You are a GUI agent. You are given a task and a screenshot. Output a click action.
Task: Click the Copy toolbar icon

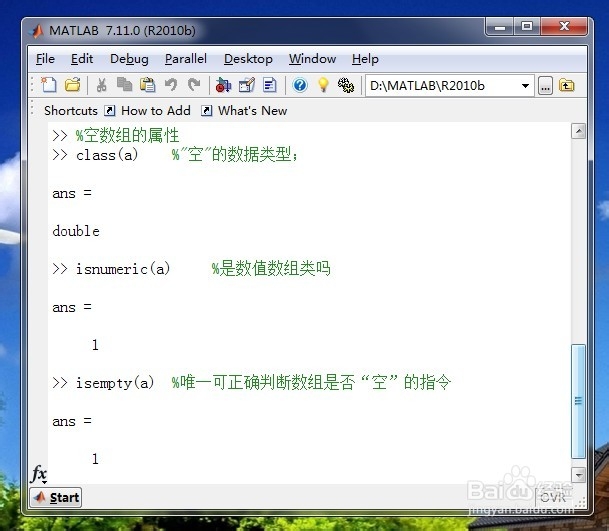pyautogui.click(x=125, y=85)
